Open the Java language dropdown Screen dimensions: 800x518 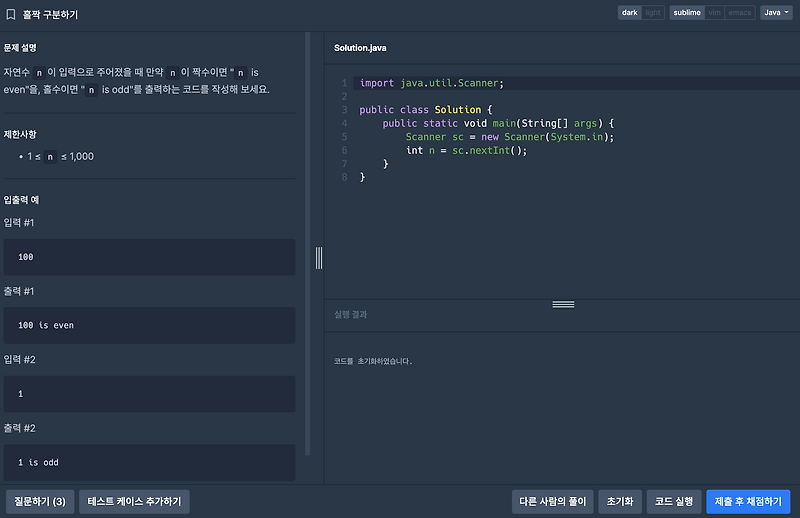[x=776, y=13]
